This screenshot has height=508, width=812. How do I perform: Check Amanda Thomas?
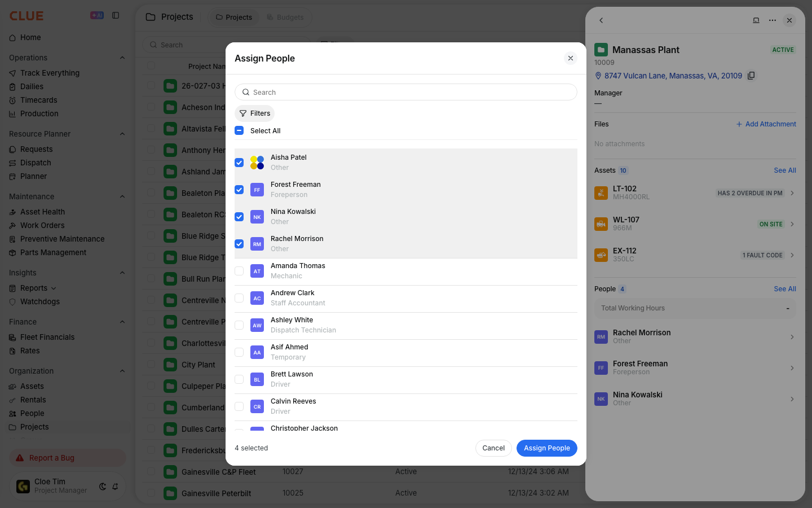(239, 271)
